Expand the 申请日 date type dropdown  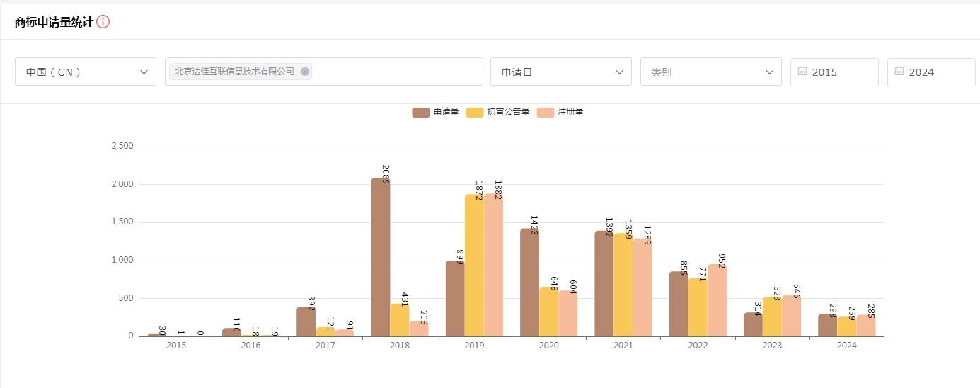[560, 72]
